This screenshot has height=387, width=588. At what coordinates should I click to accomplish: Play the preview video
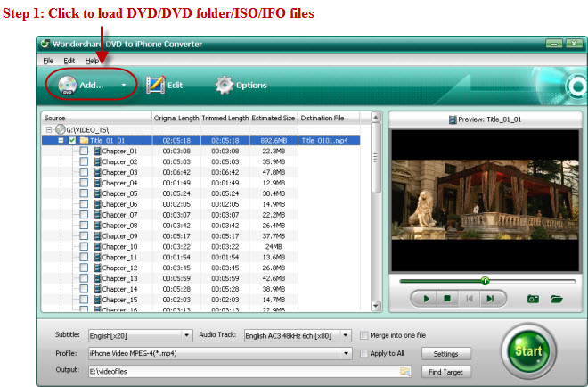point(427,299)
